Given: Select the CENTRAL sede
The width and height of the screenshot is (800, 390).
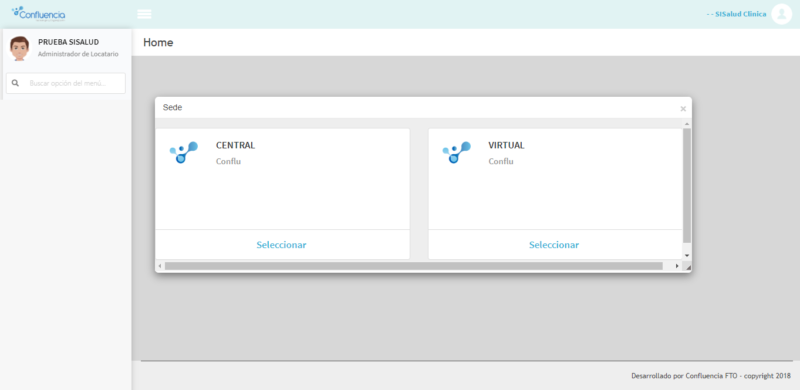Looking at the screenshot, I should click(282, 245).
